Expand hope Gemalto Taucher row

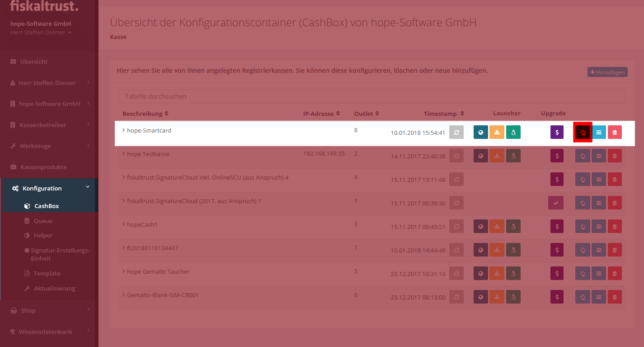[x=124, y=271]
